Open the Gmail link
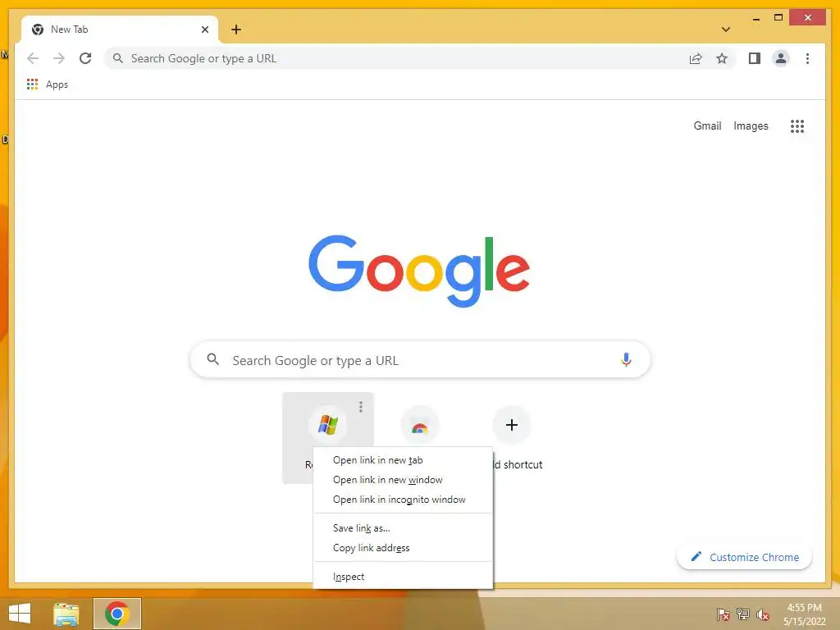This screenshot has height=630, width=840. pos(707,126)
